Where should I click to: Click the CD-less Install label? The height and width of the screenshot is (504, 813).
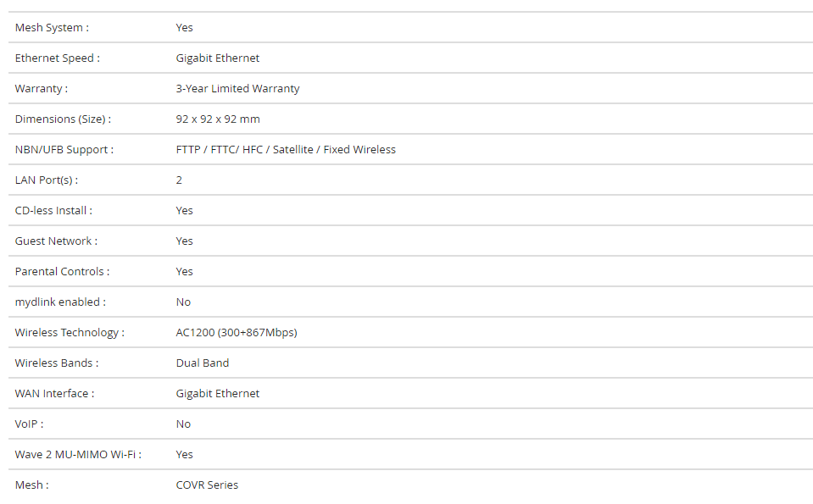coord(53,210)
